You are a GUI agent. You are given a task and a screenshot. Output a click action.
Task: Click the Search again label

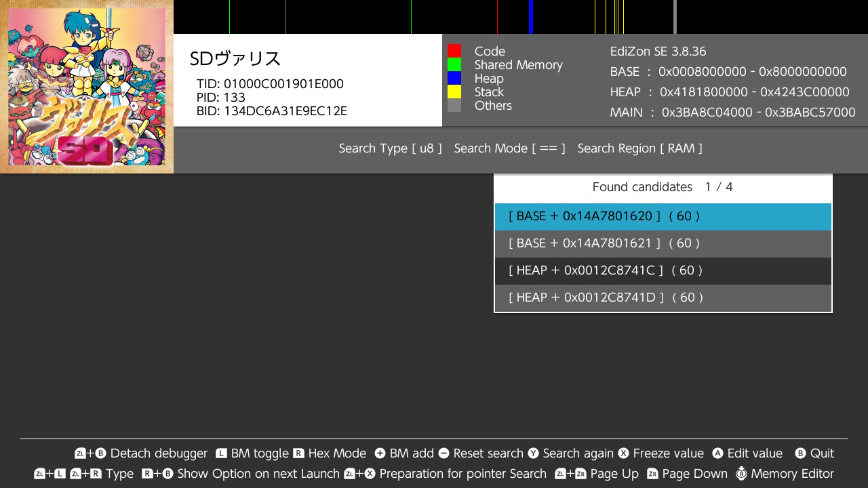point(578,453)
